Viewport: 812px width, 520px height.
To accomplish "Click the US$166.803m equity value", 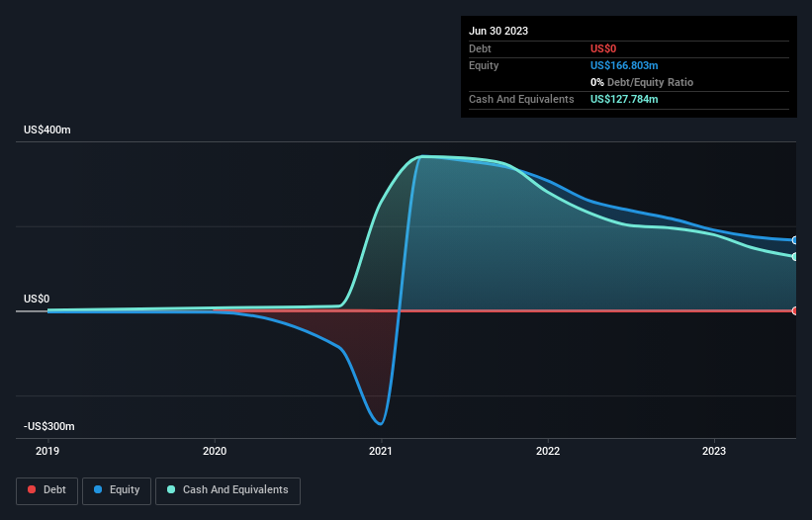I will coord(624,65).
